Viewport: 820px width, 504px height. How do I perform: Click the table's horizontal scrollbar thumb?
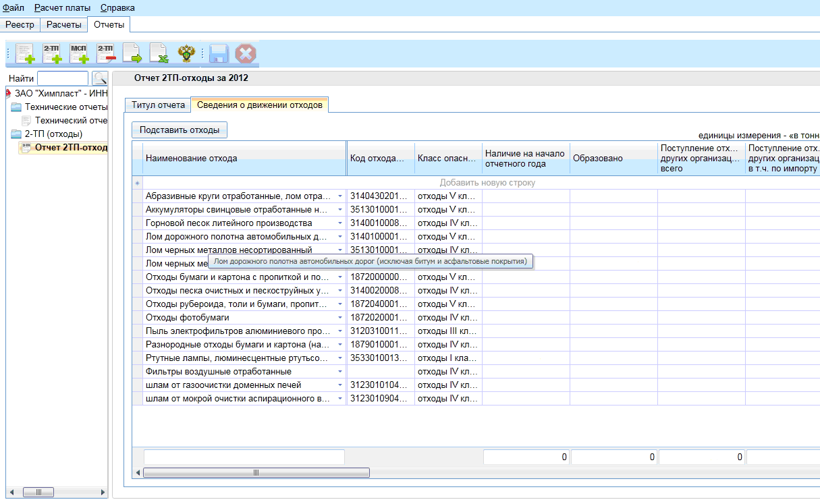click(255, 473)
